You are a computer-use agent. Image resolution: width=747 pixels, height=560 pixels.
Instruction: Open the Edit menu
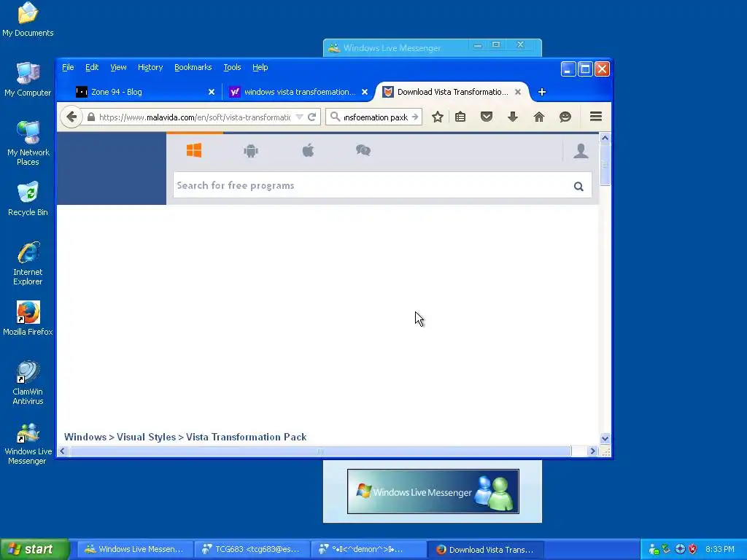[92, 67]
